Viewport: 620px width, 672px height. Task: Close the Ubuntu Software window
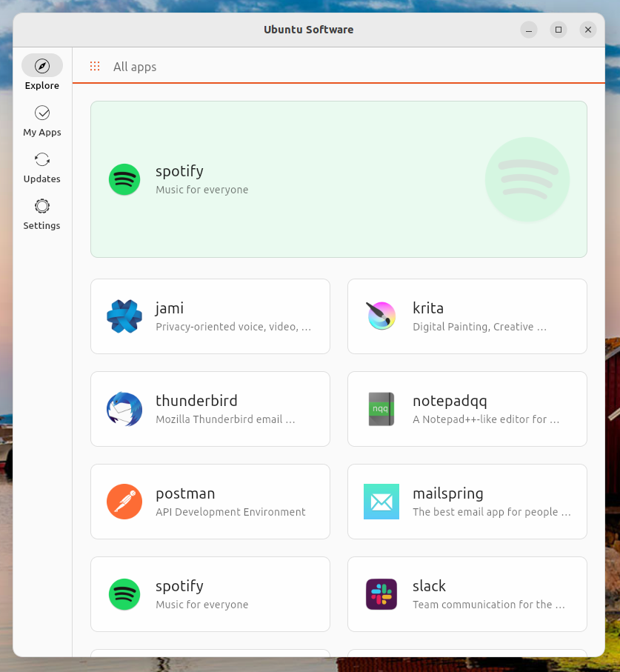[588, 30]
